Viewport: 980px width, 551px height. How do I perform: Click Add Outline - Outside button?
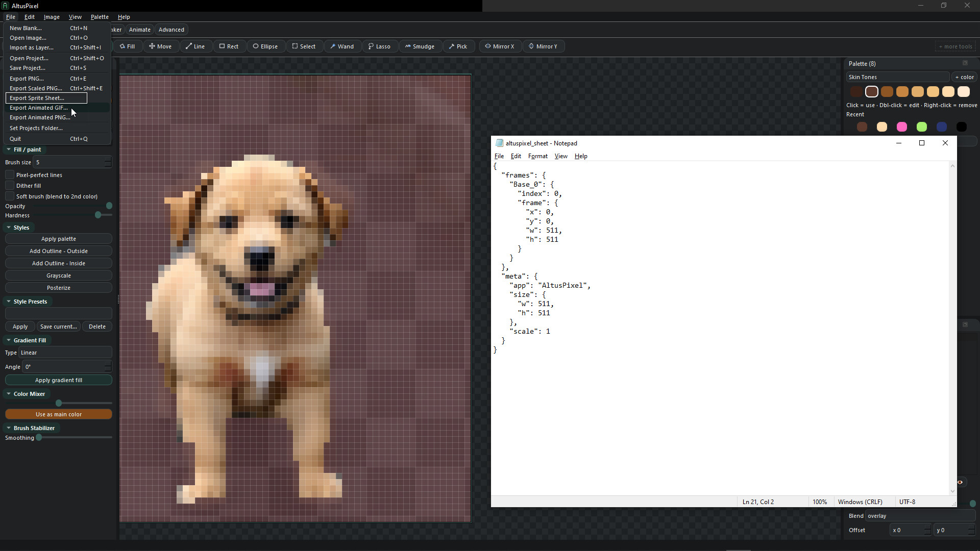click(x=59, y=251)
